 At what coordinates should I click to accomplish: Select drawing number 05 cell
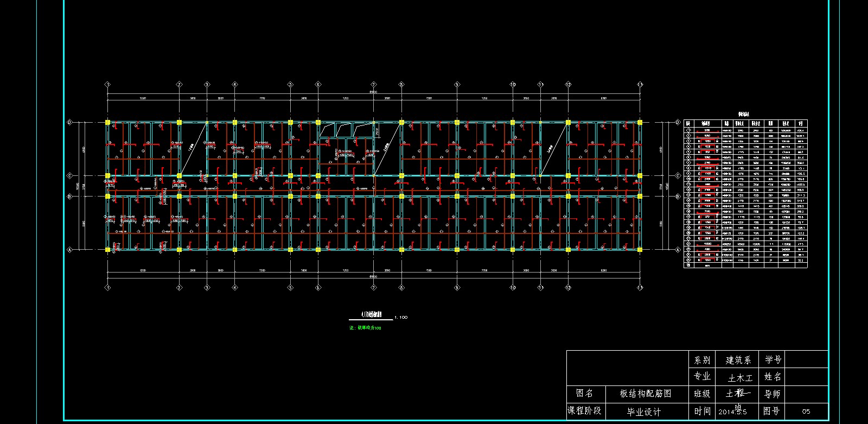tap(806, 412)
